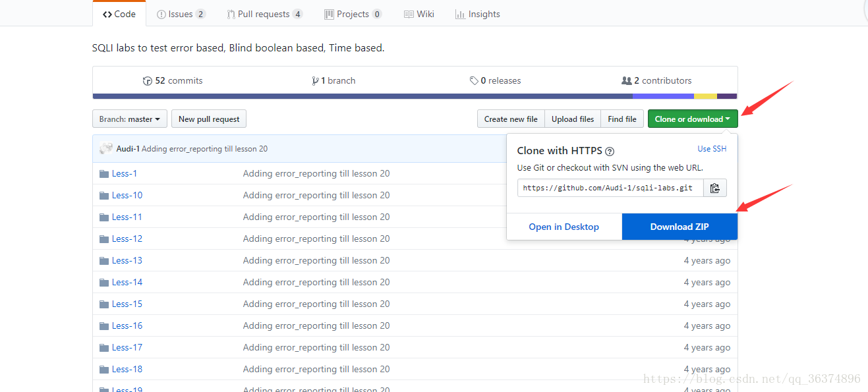Open the Less-14 folder

[127, 282]
